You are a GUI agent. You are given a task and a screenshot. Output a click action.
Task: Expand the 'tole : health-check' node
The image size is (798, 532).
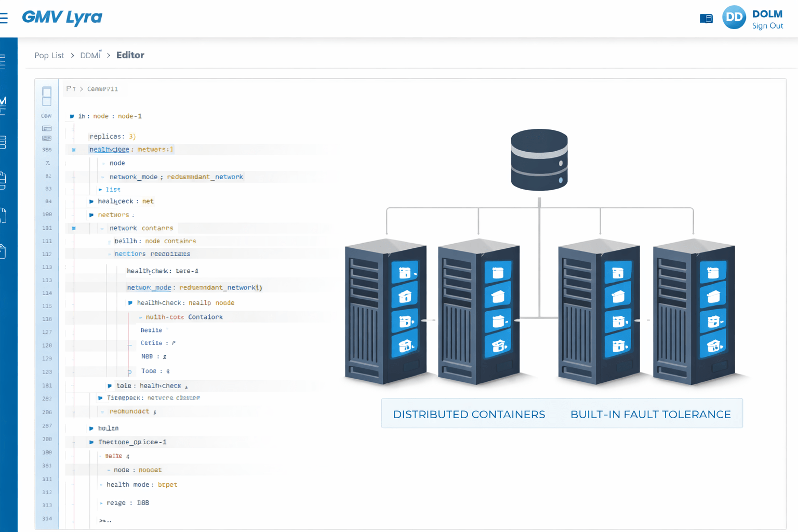110,386
